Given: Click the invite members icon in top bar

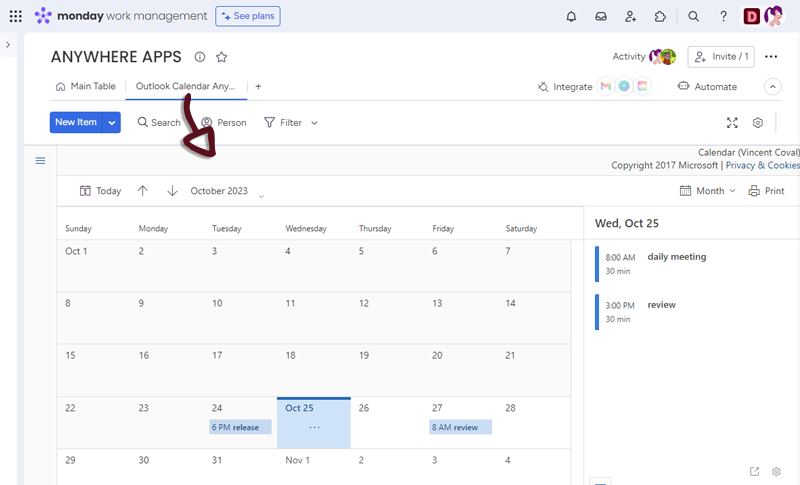Looking at the screenshot, I should pos(630,16).
